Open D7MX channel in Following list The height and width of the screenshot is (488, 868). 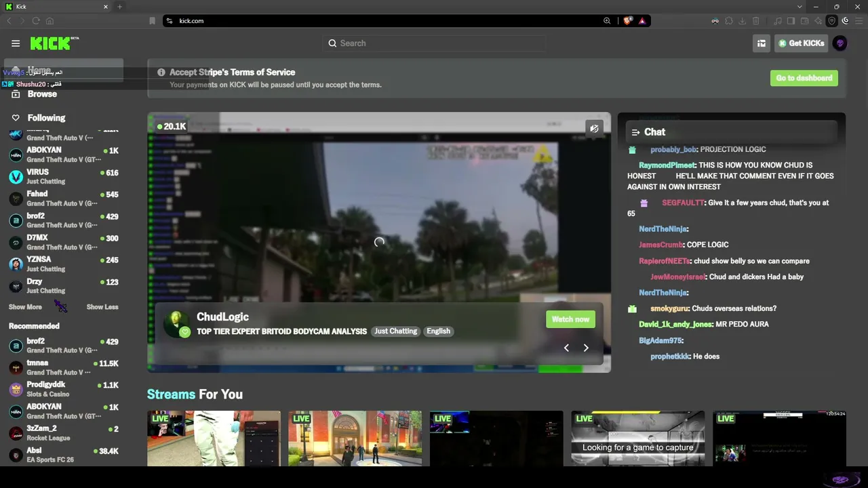coord(63,242)
